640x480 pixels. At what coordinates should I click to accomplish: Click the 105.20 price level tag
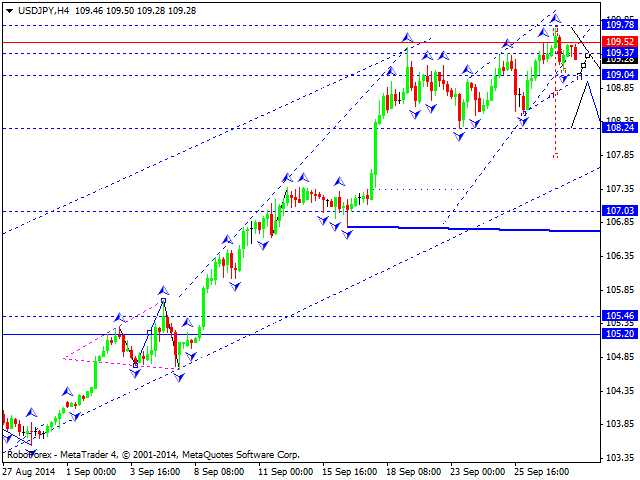coord(620,334)
